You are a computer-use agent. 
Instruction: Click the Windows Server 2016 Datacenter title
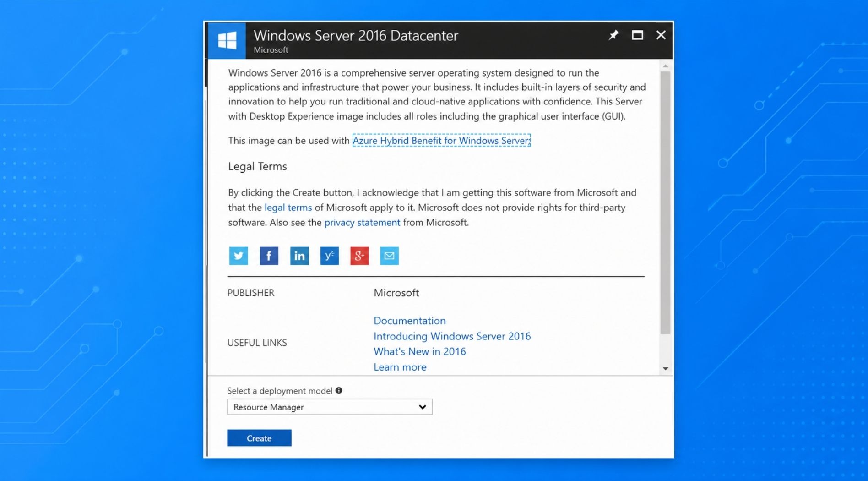click(356, 35)
